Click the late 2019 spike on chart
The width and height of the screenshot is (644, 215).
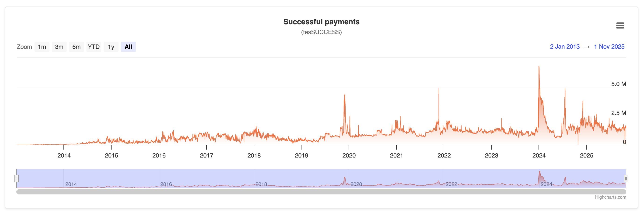pos(345,95)
